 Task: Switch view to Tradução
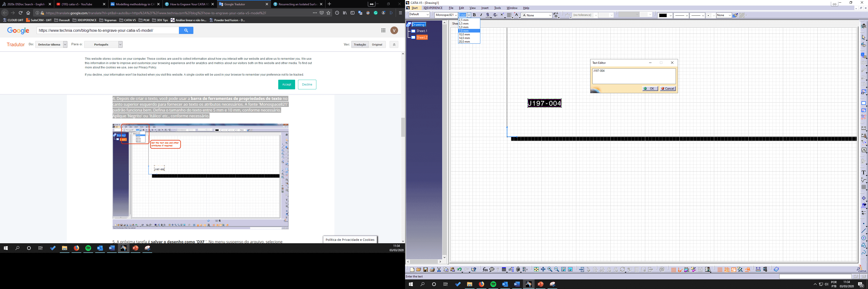pos(360,44)
